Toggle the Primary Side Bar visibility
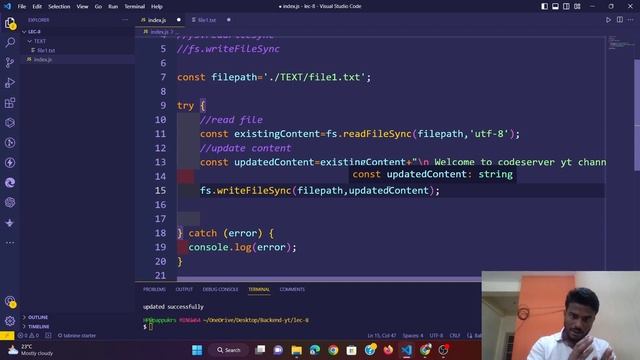The width and height of the screenshot is (640, 360). pos(544,6)
